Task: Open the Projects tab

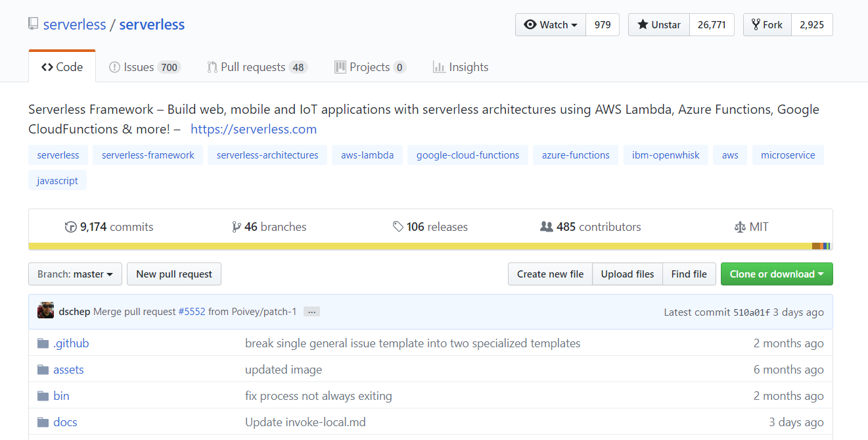Action: [x=370, y=67]
